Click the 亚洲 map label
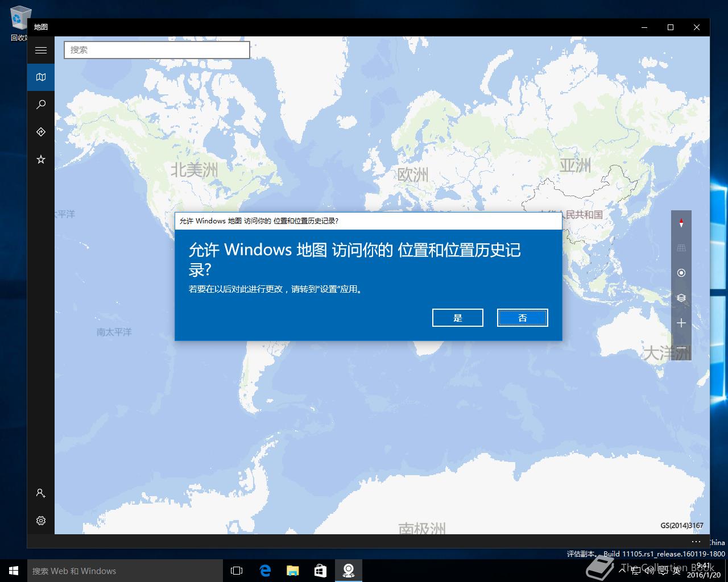Viewport: 728px width, 582px height. tap(575, 165)
